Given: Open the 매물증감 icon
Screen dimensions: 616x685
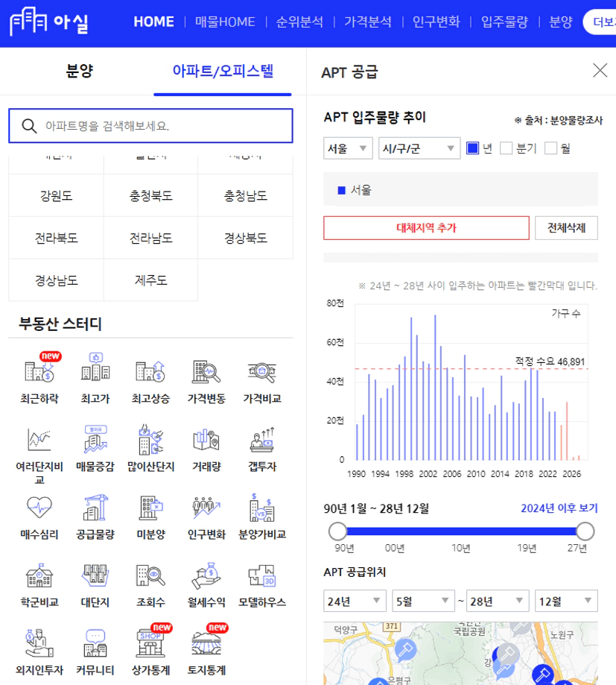Looking at the screenshot, I should (95, 440).
